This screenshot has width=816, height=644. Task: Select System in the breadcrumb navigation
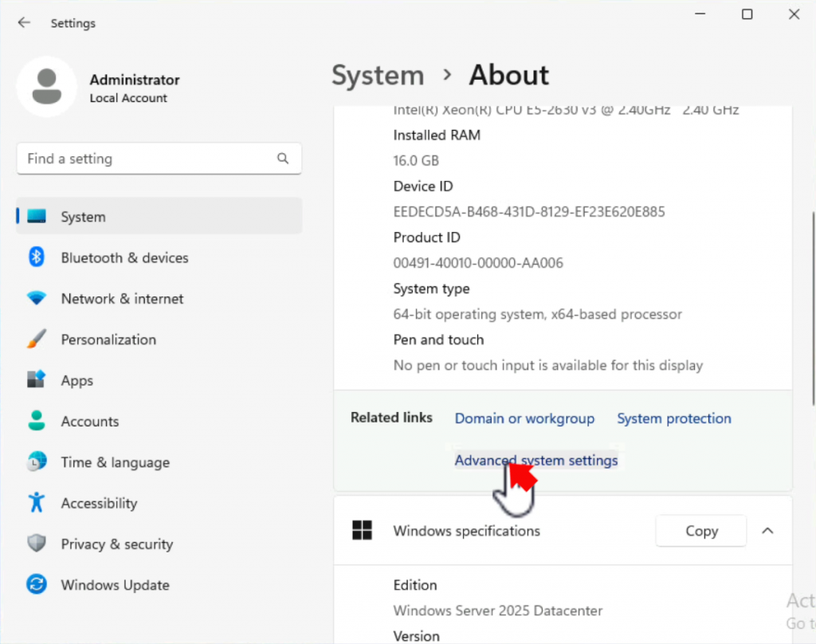tap(377, 75)
